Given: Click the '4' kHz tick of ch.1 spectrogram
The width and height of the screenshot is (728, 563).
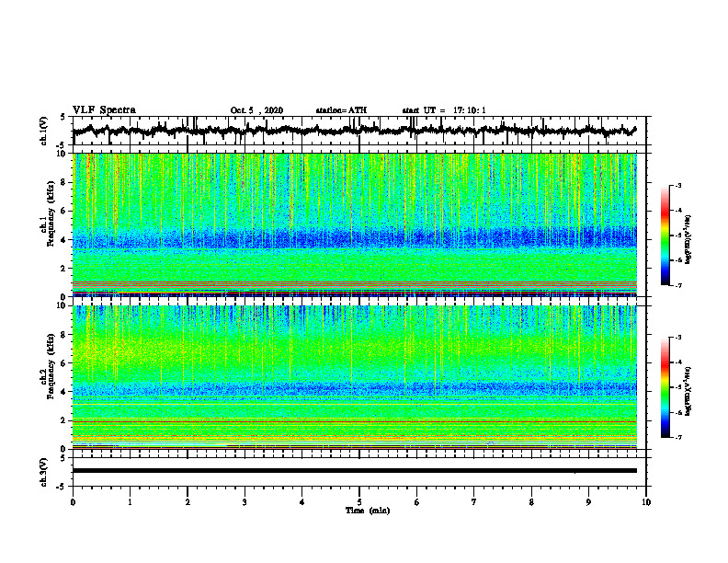Looking at the screenshot, I should [63, 240].
